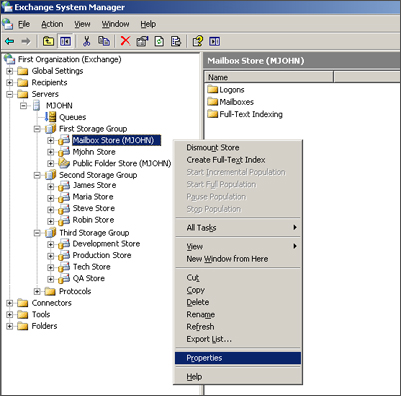This screenshot has width=401, height=396.
Task: Expand the Protocols node
Action: coord(37,292)
